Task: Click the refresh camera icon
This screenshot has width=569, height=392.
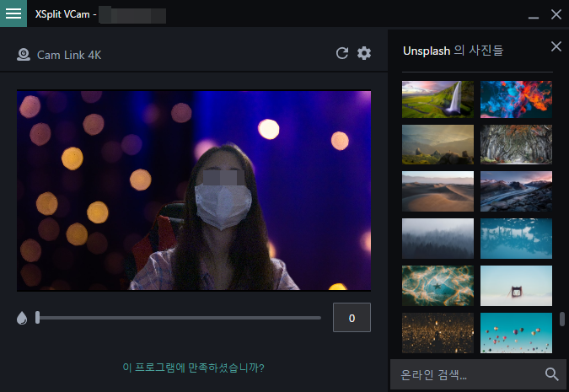Action: pyautogui.click(x=342, y=53)
